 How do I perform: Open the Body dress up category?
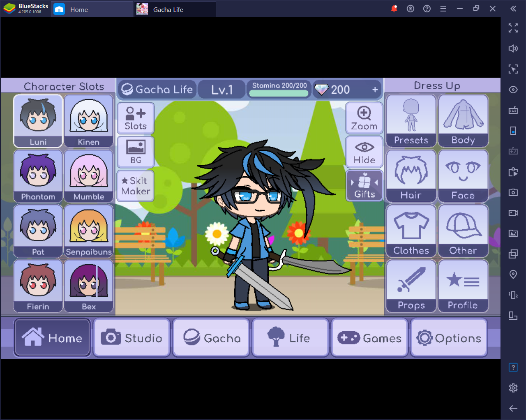click(x=463, y=121)
